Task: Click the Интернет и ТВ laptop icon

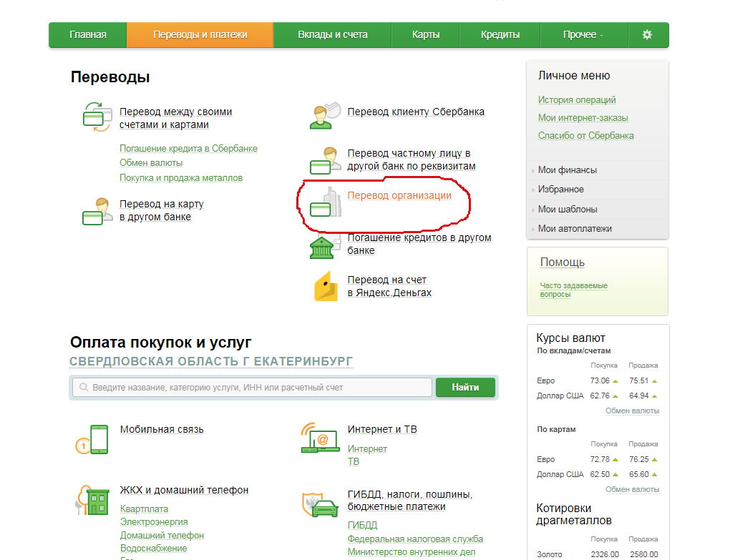Action: pyautogui.click(x=319, y=438)
